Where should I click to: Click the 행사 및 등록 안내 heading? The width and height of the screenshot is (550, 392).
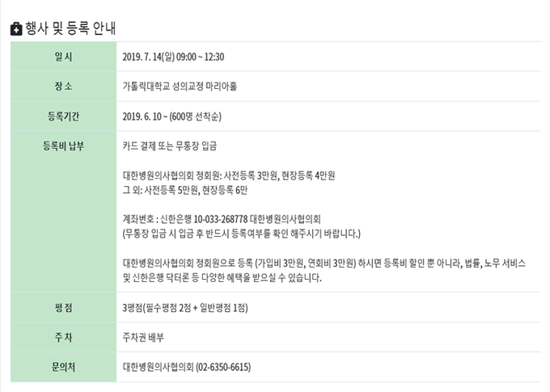click(70, 28)
